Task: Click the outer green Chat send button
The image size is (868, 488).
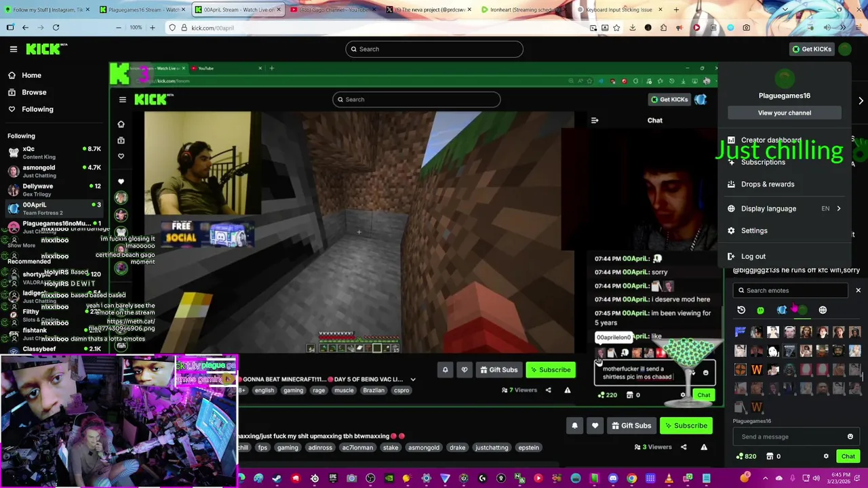Action: (x=848, y=456)
